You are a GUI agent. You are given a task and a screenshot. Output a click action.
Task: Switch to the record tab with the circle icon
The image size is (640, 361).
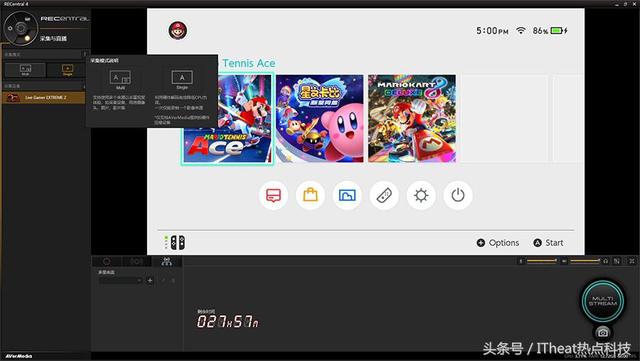pos(107,261)
